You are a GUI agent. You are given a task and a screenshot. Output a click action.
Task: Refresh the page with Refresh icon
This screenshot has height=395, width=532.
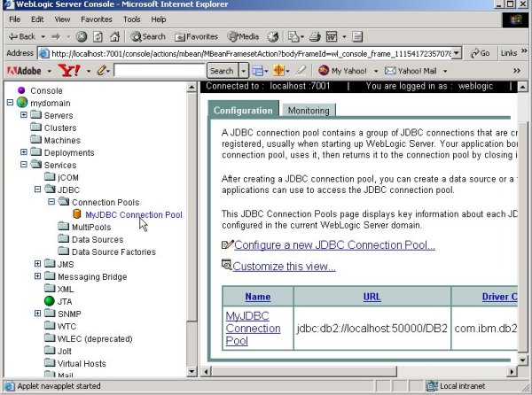(98, 36)
